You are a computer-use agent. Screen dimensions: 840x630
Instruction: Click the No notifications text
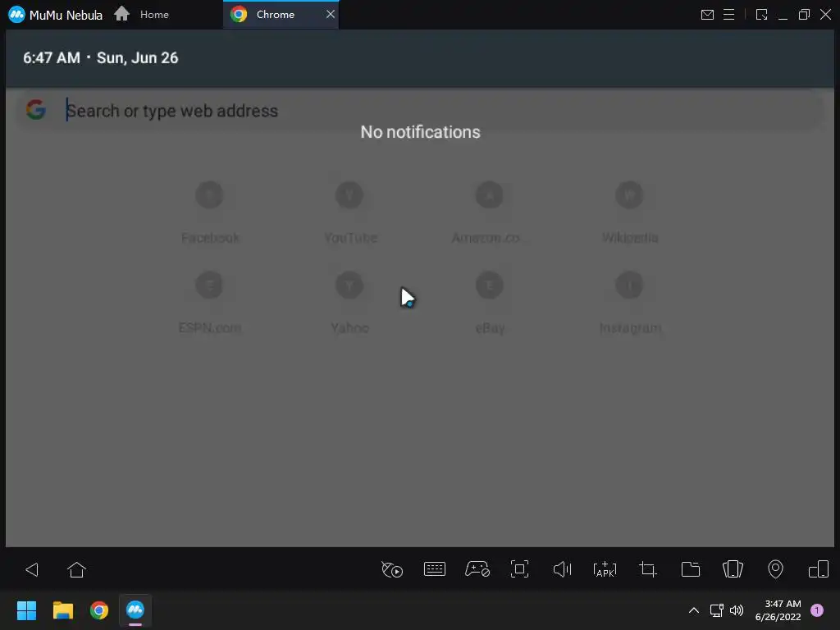click(420, 132)
